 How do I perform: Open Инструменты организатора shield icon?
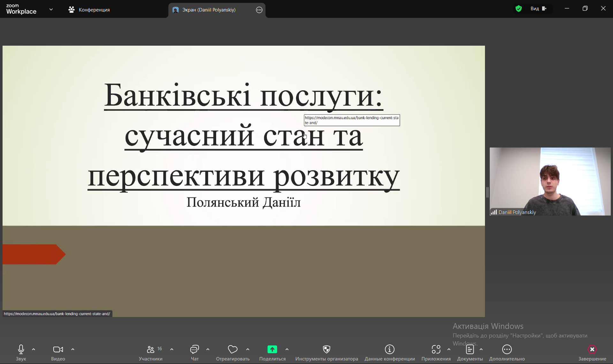click(x=326, y=349)
